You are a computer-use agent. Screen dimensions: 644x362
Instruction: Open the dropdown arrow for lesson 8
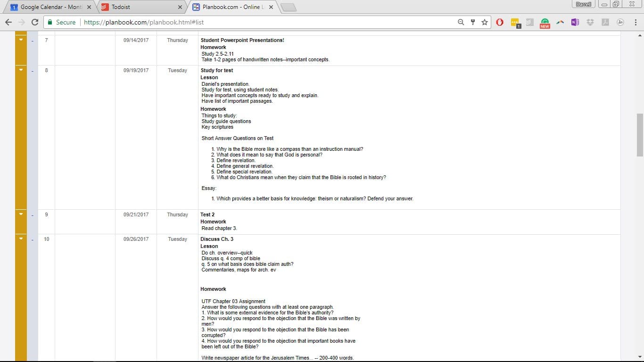click(x=21, y=70)
